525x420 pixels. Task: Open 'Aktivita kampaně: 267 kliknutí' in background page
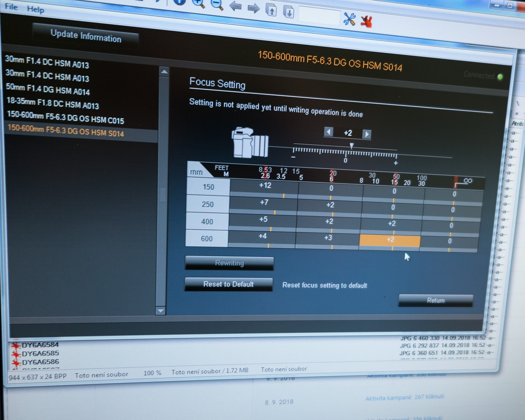pos(405,398)
